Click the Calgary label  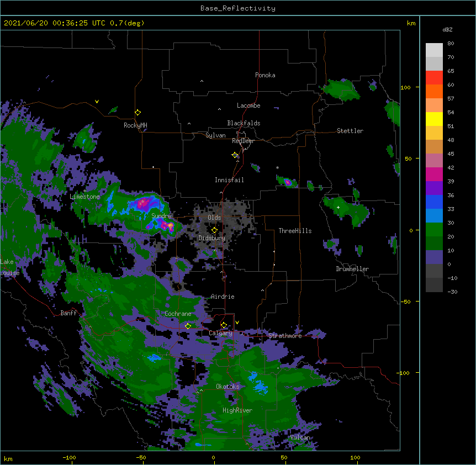[x=220, y=333]
